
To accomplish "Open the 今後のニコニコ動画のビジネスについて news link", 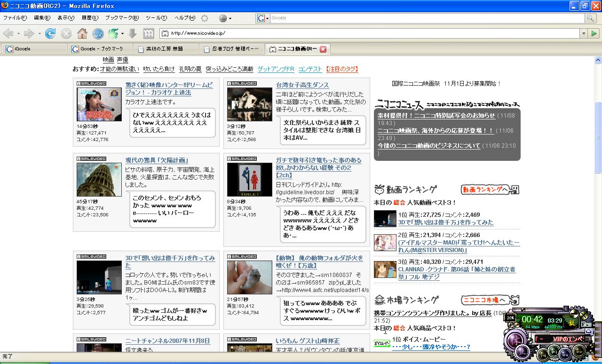I will 429,146.
